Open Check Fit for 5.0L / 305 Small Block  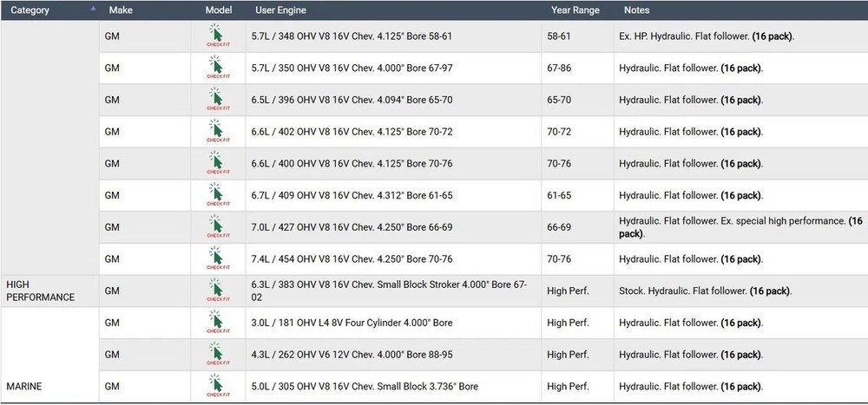tap(216, 387)
